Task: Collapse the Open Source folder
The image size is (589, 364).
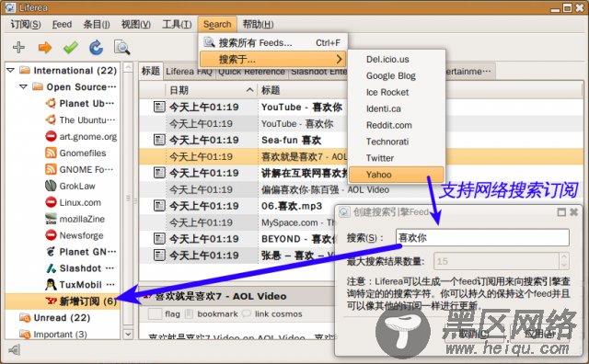Action: coord(23,86)
